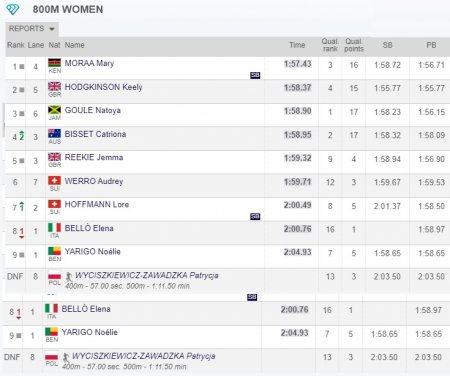The width and height of the screenshot is (450, 376).
Task: Open athlete HODGKINSON Keely's name link
Action: click(x=103, y=87)
